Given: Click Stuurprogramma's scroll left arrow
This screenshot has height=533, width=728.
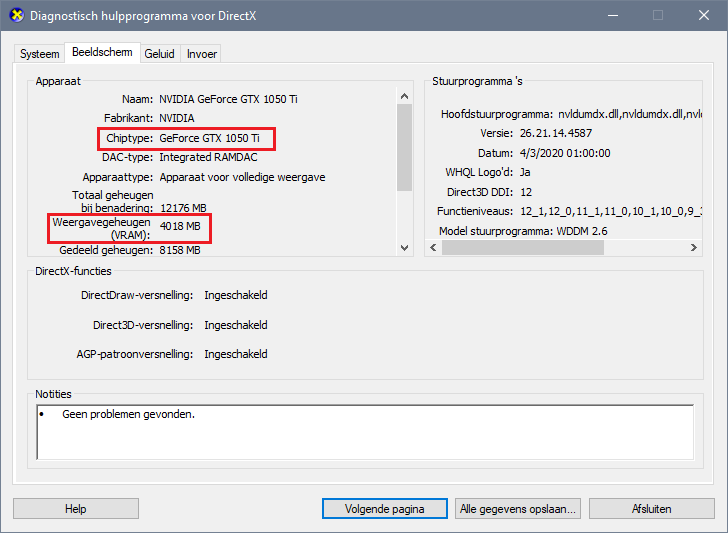Looking at the screenshot, I should [433, 247].
